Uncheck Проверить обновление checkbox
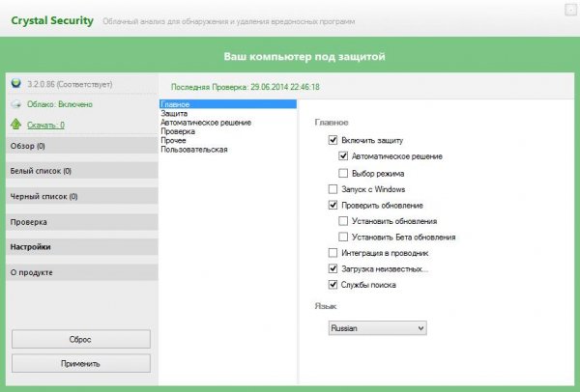 333,205
